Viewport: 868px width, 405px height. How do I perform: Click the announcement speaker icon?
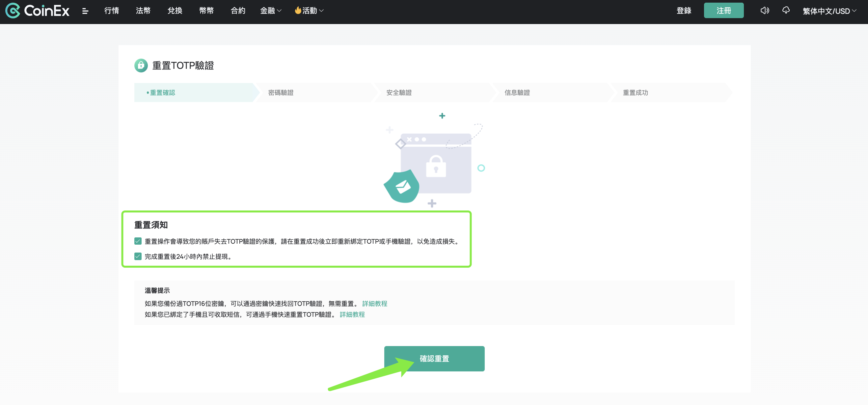(x=765, y=11)
